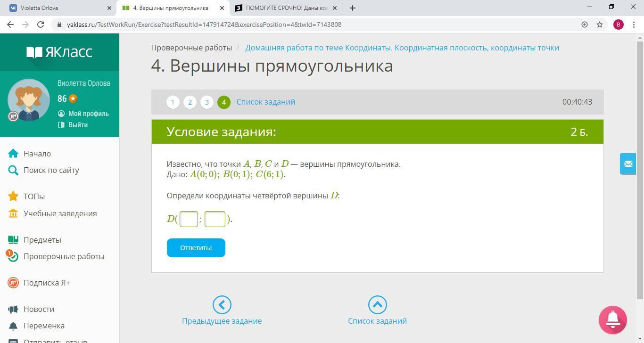
Task: Click the megaphone icon beside Новости
Action: coord(13,309)
